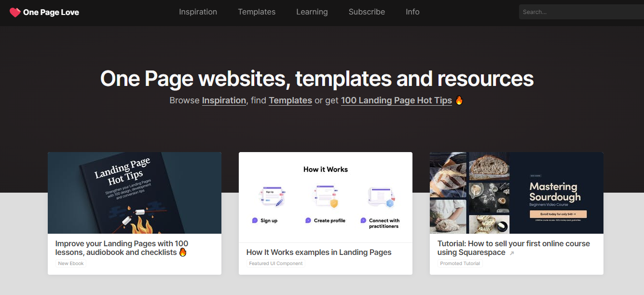The height and width of the screenshot is (295, 644).
Task: Focus the Search input field
Action: pos(579,12)
